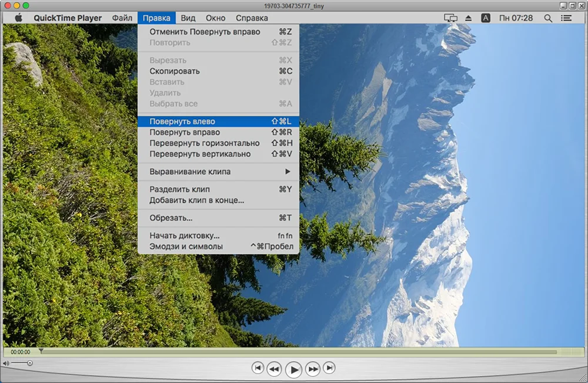The width and height of the screenshot is (588, 383).
Task: Open the keyboard input source indicator
Action: tap(485, 18)
